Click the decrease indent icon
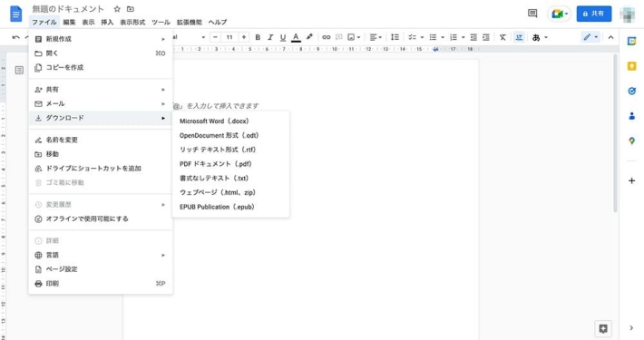The image size is (644, 340). click(x=473, y=37)
